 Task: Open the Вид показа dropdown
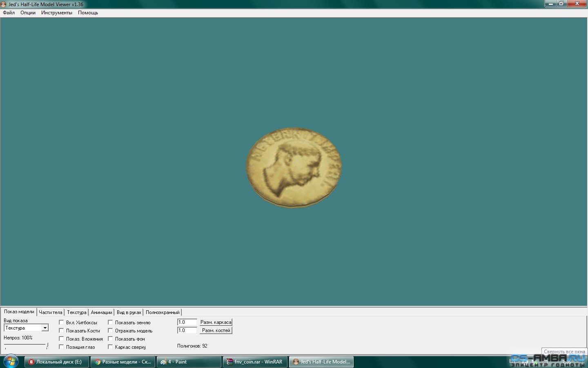pyautogui.click(x=45, y=328)
